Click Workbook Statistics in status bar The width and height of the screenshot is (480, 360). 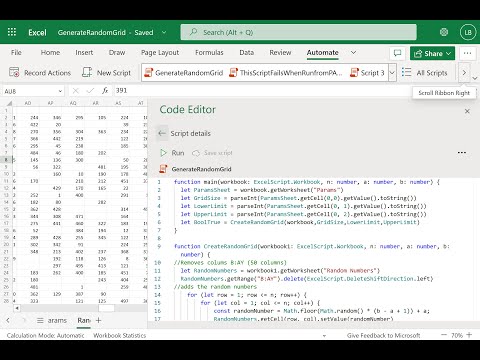(120, 335)
